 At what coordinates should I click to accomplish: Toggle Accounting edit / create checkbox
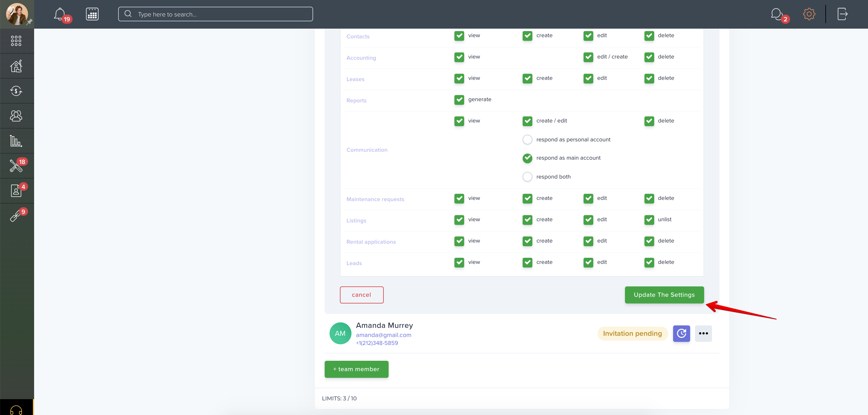tap(588, 57)
